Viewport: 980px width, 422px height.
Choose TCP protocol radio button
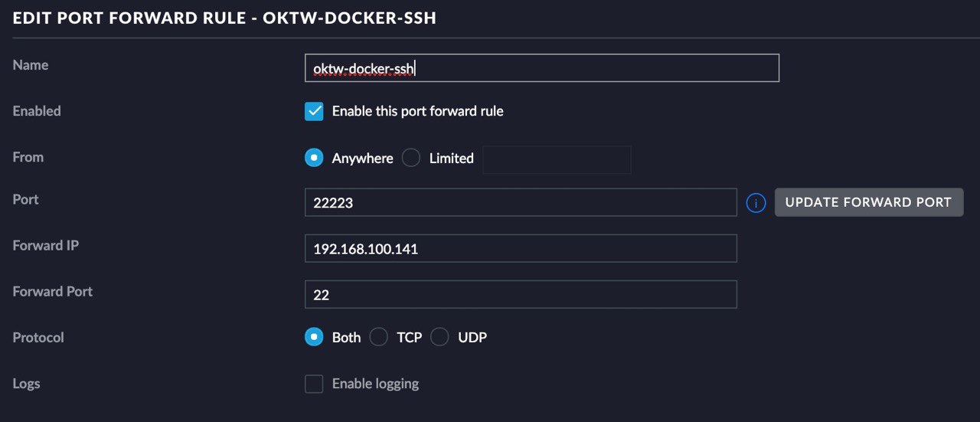[378, 337]
